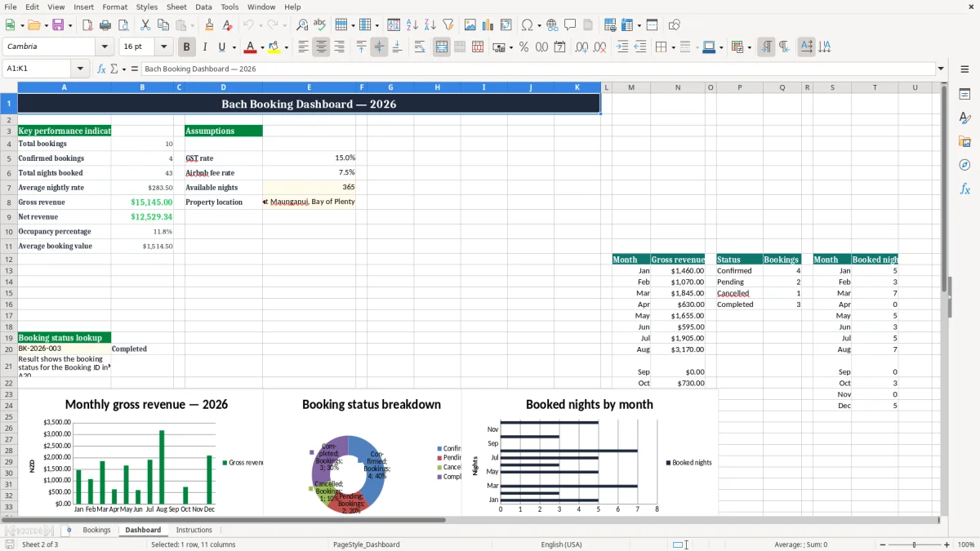
Task: Insert comment speech bubble icon
Action: 570,25
